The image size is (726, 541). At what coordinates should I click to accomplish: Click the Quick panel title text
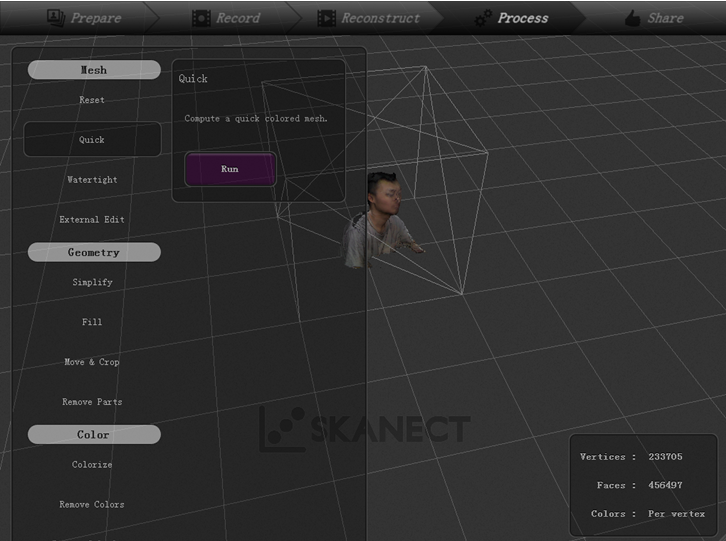[193, 79]
